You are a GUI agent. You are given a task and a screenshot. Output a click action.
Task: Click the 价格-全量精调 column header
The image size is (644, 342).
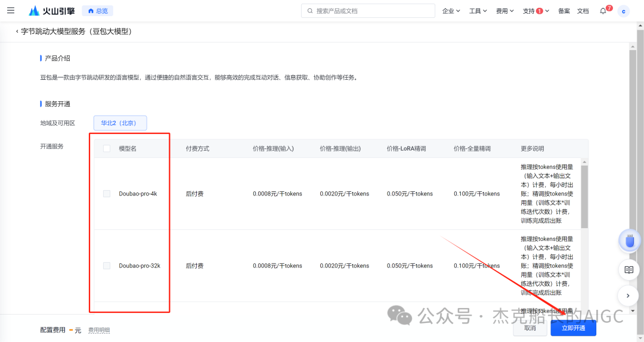472,148
